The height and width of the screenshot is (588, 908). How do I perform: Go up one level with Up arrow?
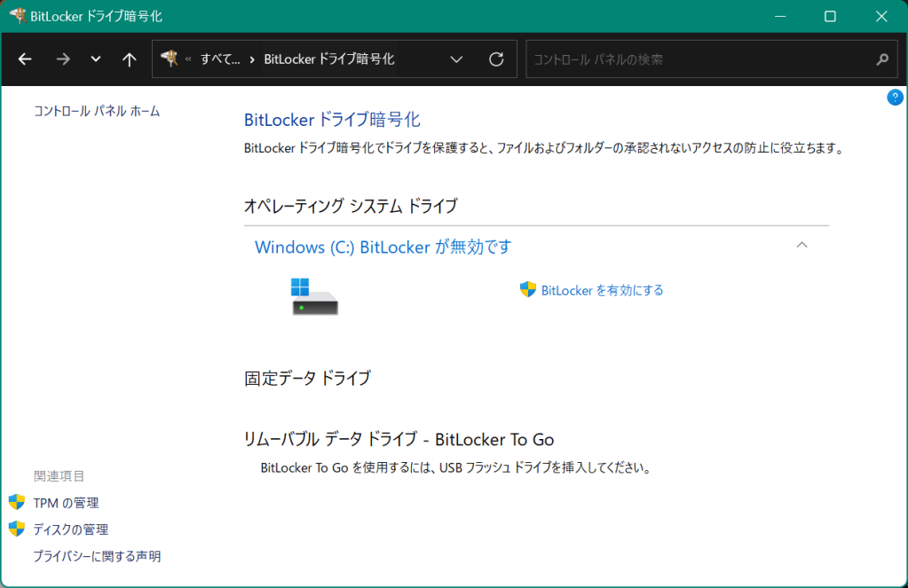(x=130, y=59)
